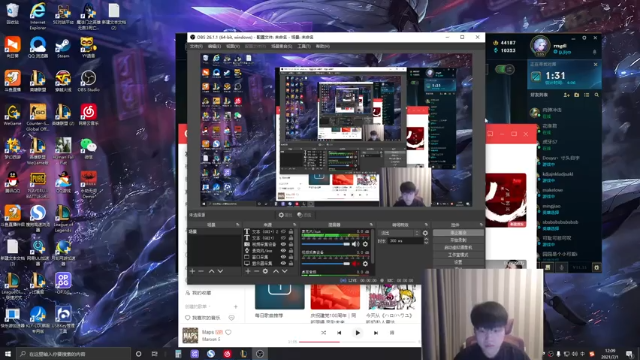Open QQ浏览器 desktop shortcut

click(x=38, y=48)
